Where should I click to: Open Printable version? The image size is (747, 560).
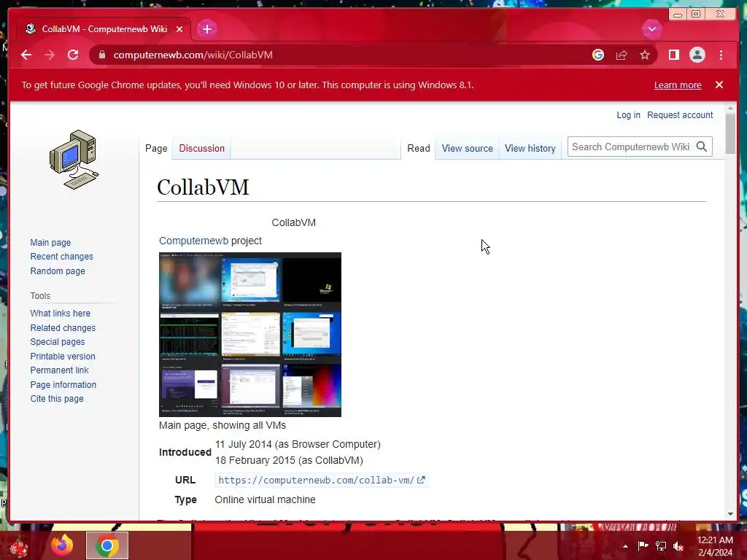(63, 356)
